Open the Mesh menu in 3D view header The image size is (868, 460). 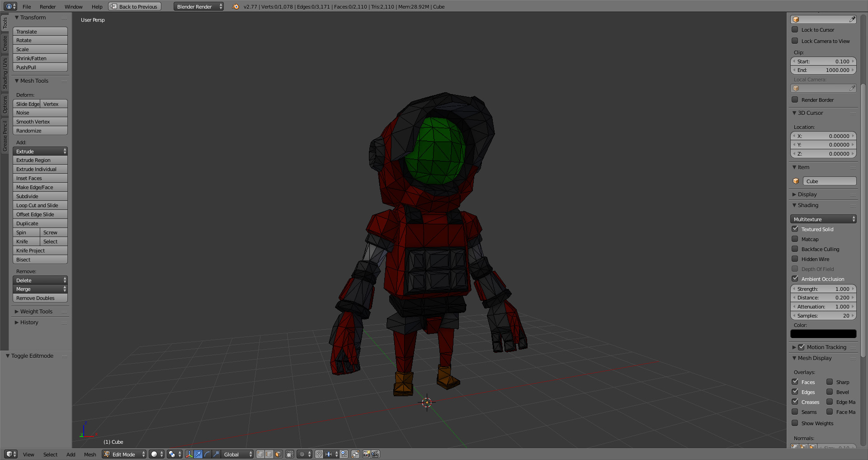90,454
